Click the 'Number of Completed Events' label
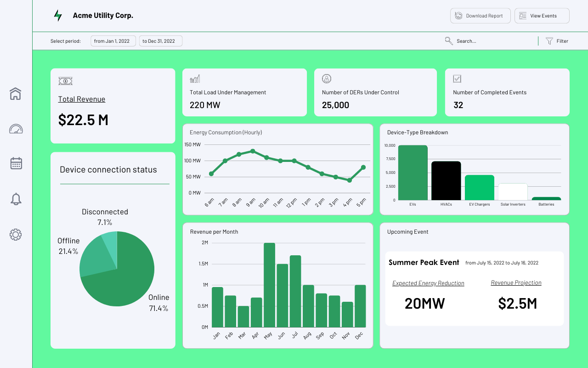 [x=490, y=92]
